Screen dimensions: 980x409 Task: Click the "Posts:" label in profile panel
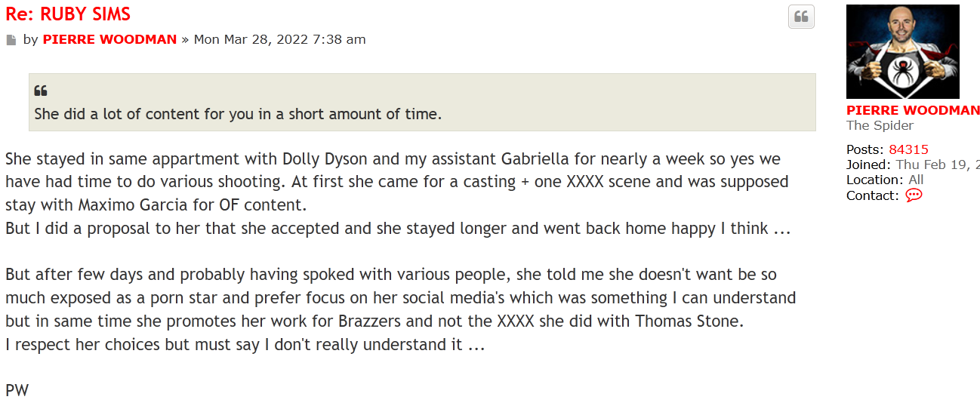[865, 149]
